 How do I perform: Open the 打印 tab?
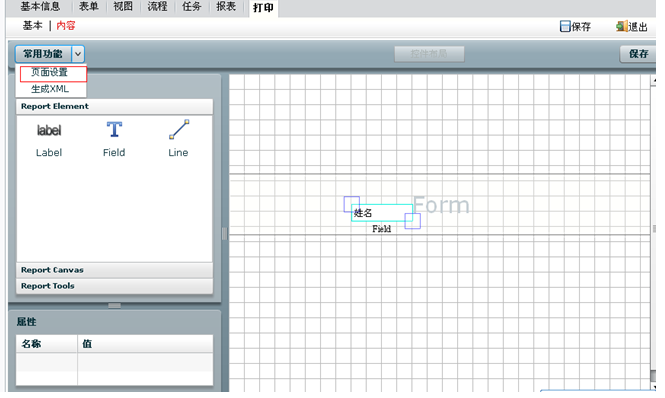click(x=263, y=8)
